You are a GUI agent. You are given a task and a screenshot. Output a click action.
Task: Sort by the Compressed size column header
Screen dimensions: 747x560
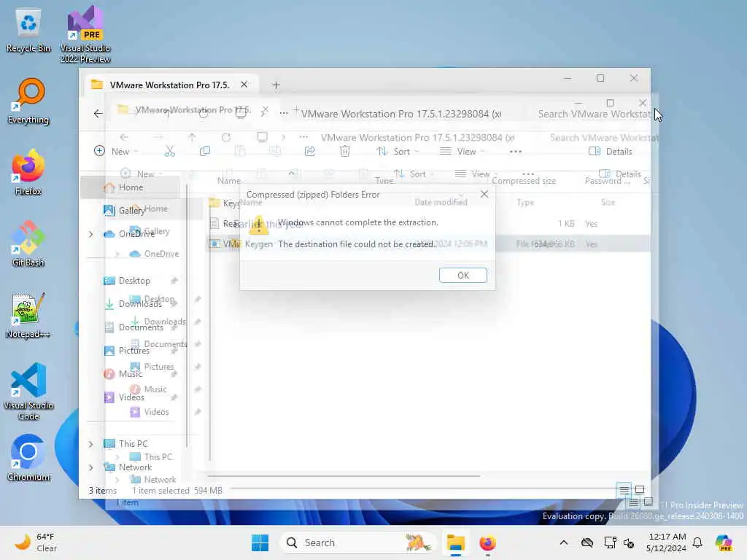point(523,181)
